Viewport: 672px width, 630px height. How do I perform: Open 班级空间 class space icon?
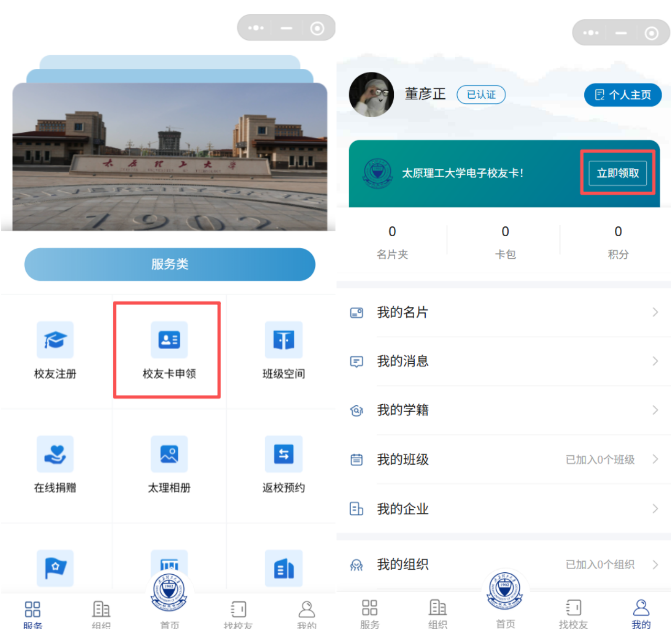pyautogui.click(x=283, y=340)
